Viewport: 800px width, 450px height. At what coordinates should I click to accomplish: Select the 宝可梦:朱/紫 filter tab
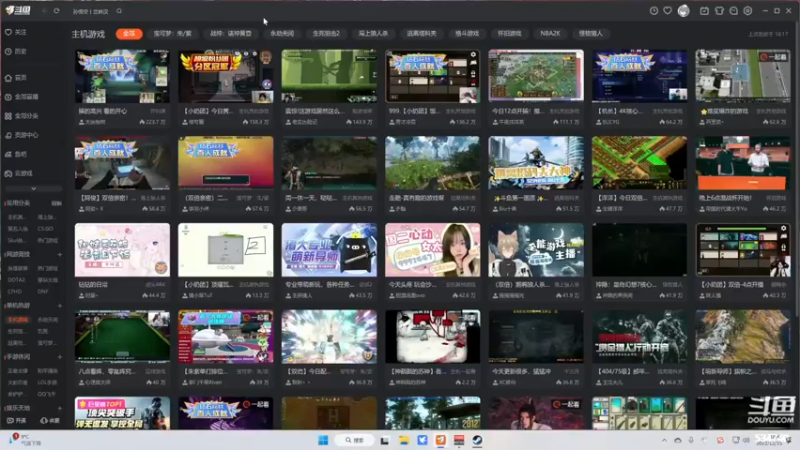point(172,33)
